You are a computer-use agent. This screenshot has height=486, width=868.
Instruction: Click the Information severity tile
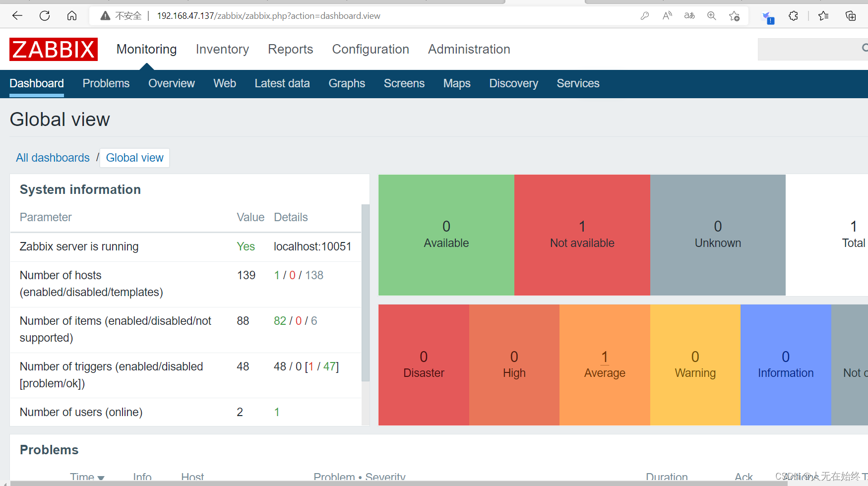point(786,365)
